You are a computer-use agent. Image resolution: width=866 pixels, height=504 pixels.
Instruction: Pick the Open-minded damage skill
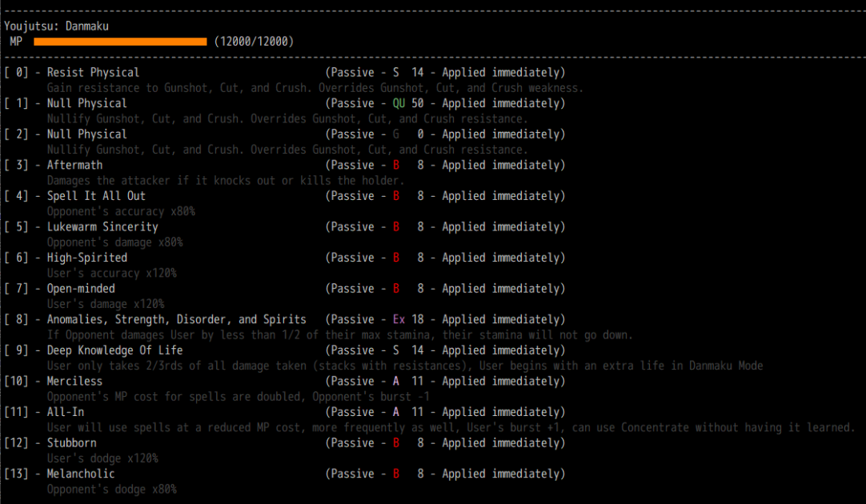[285, 289]
